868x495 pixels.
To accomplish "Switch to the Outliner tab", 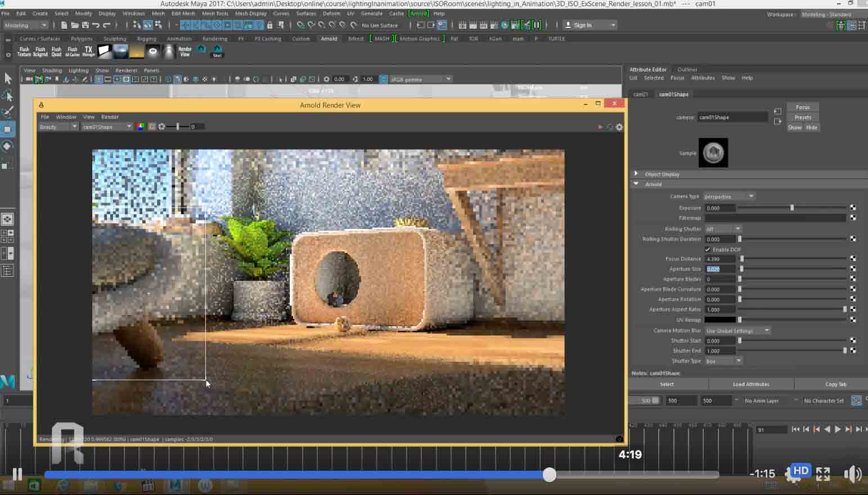I will point(687,69).
